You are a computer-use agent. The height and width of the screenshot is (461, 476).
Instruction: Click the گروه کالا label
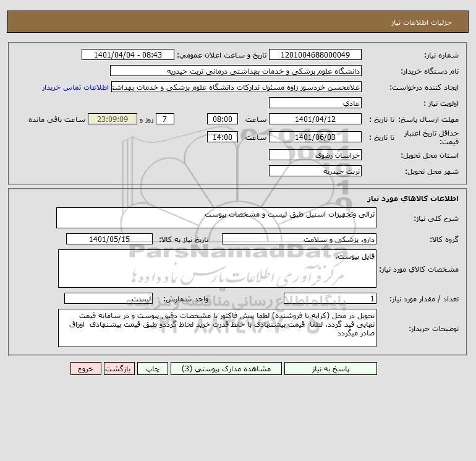444,239
